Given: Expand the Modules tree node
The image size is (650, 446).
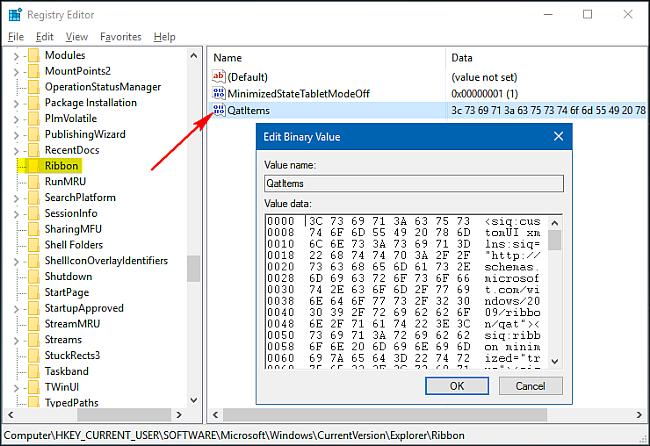Looking at the screenshot, I should tap(15, 55).
